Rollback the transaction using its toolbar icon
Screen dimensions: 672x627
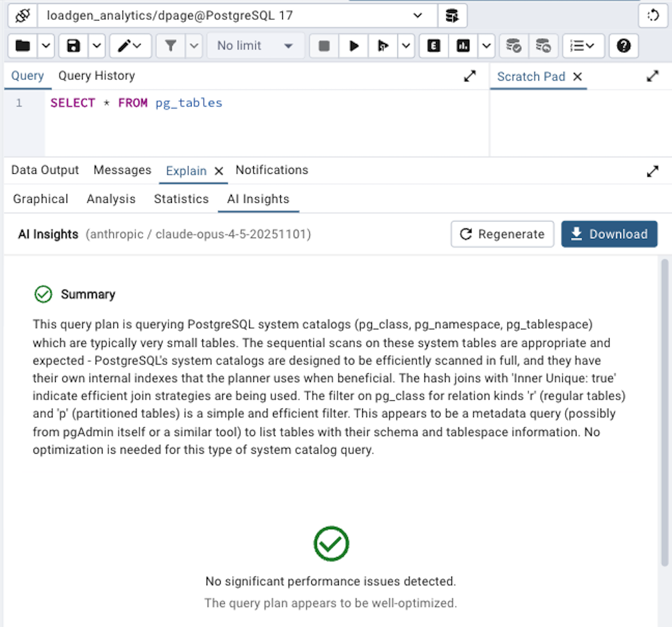(x=543, y=45)
